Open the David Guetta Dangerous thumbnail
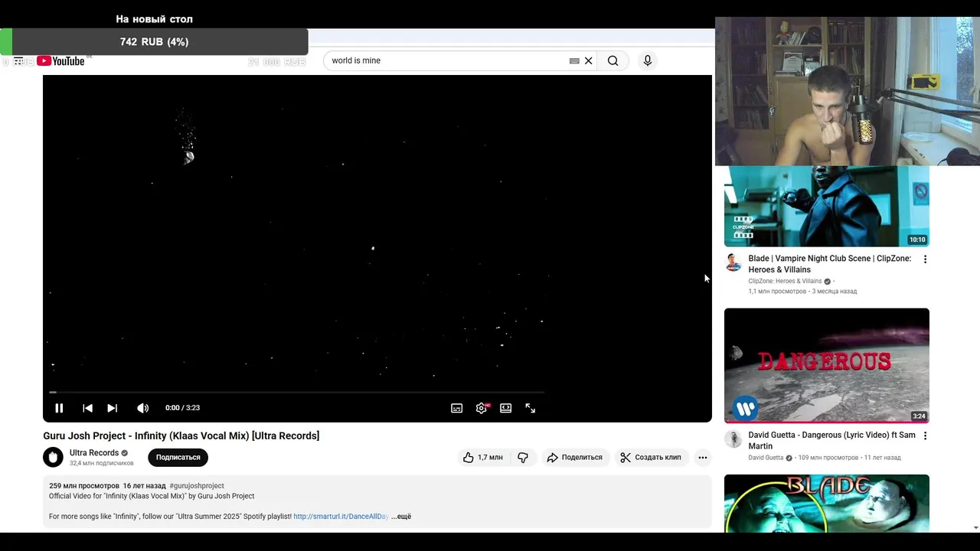 tap(826, 365)
